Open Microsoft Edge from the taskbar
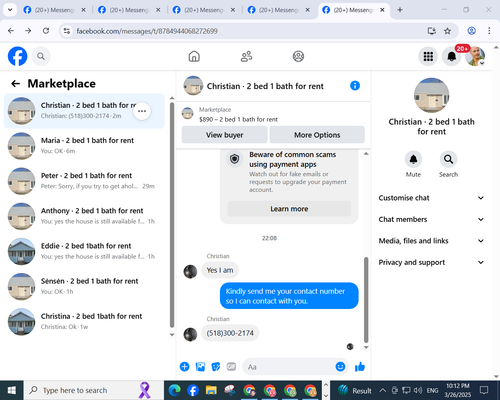Image resolution: width=500 pixels, height=400 pixels. (x=175, y=390)
